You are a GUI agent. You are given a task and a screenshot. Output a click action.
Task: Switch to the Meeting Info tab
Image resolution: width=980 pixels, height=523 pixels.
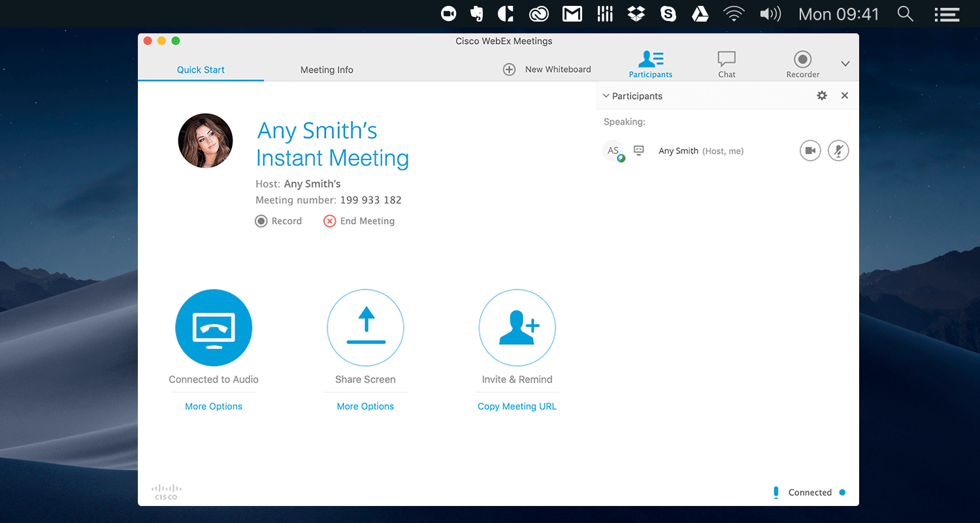tap(327, 69)
